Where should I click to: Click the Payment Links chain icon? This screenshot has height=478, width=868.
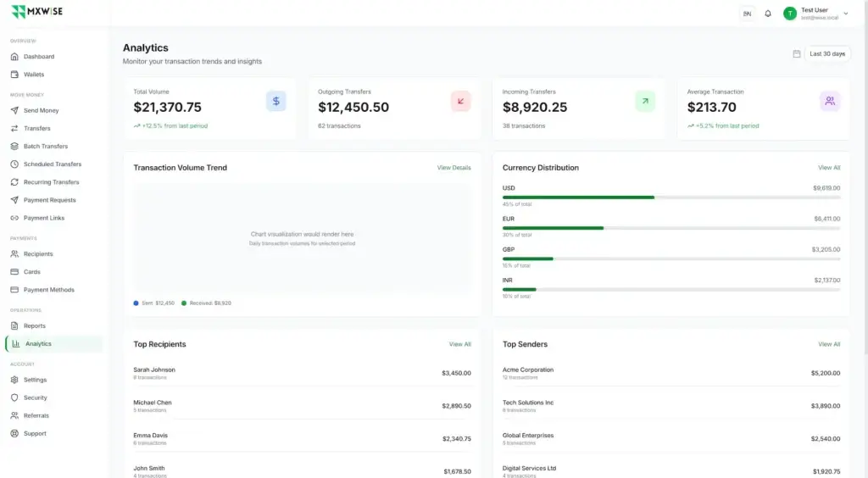click(14, 218)
